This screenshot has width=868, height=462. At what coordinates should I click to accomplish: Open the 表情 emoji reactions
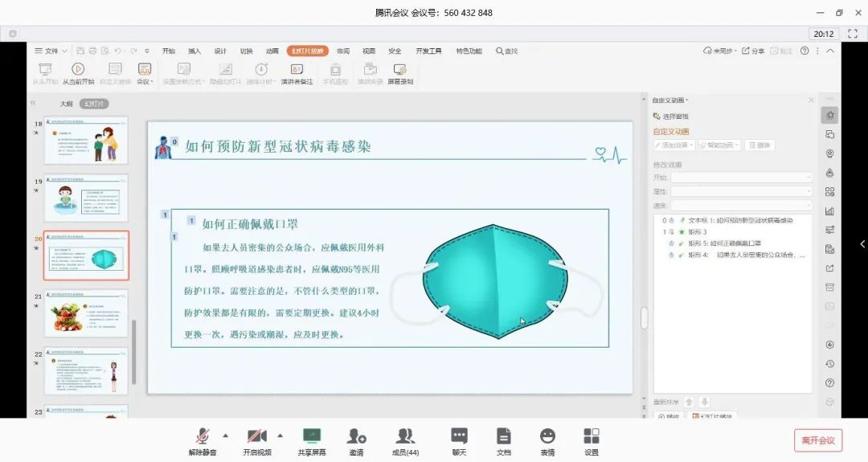point(547,437)
